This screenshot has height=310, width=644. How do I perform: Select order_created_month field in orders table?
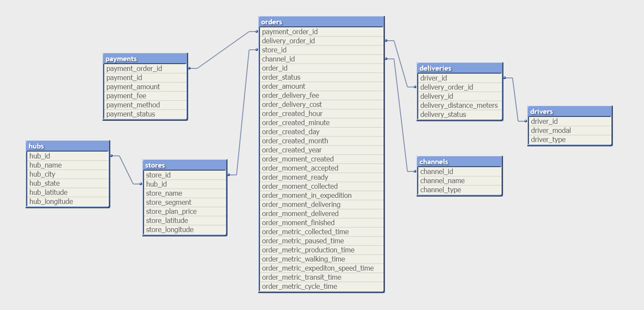pyautogui.click(x=295, y=141)
